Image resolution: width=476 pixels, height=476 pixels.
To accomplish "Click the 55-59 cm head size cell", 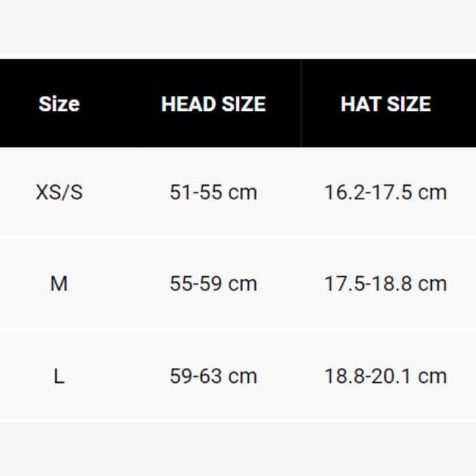I will [214, 284].
